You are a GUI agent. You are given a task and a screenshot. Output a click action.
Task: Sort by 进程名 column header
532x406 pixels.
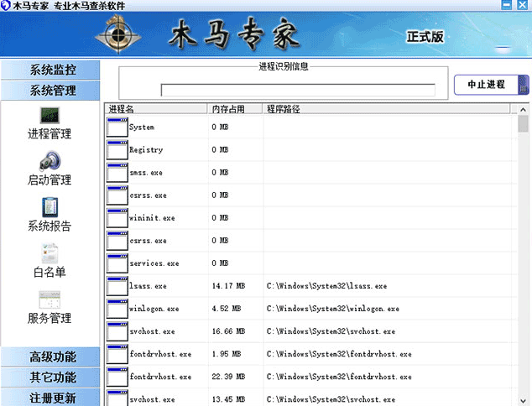(156, 109)
